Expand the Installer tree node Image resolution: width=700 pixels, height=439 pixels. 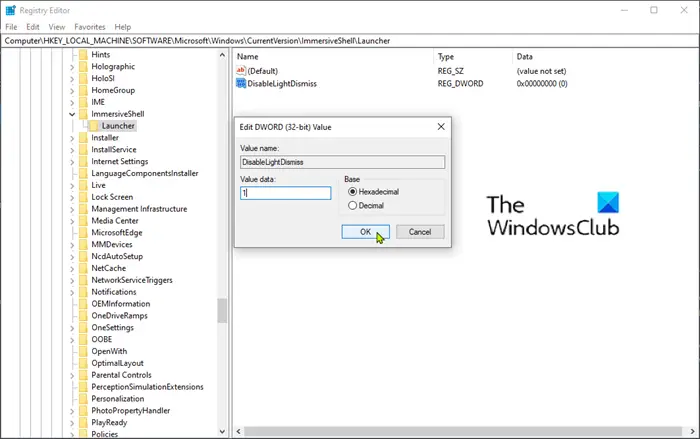(72, 138)
